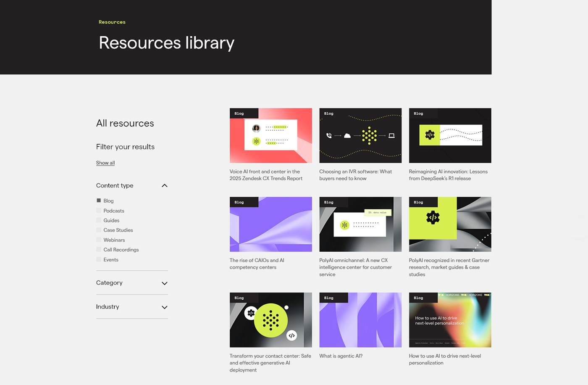Click the contact center generative AI thumbnail

[x=271, y=320]
